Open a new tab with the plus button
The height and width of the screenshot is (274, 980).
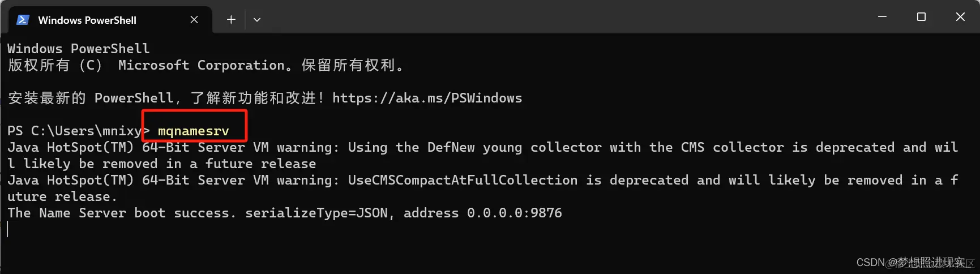(231, 20)
